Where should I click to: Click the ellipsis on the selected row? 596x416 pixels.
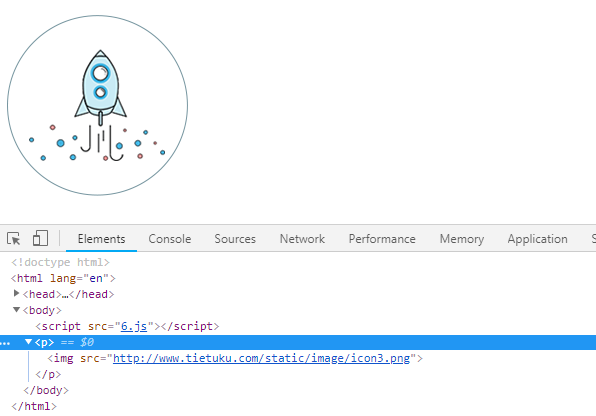point(5,344)
